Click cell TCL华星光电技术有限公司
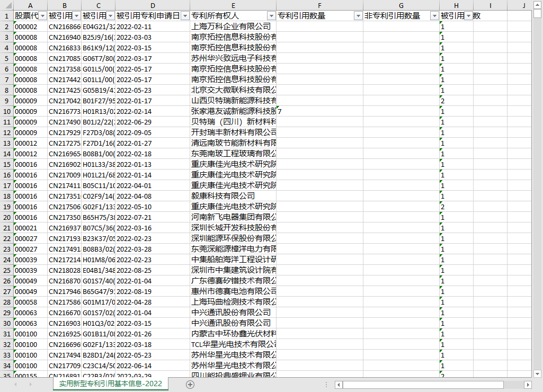Viewport: 543px width, 392px height. [x=233, y=344]
